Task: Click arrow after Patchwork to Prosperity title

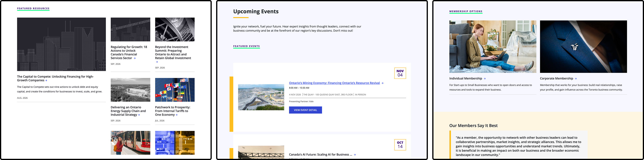Action: [x=177, y=115]
